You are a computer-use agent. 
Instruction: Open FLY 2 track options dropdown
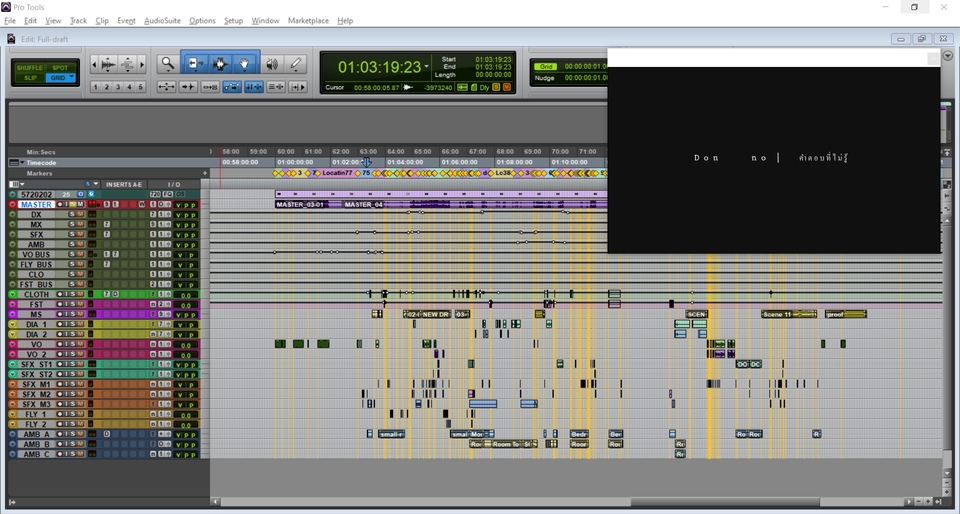(12, 424)
